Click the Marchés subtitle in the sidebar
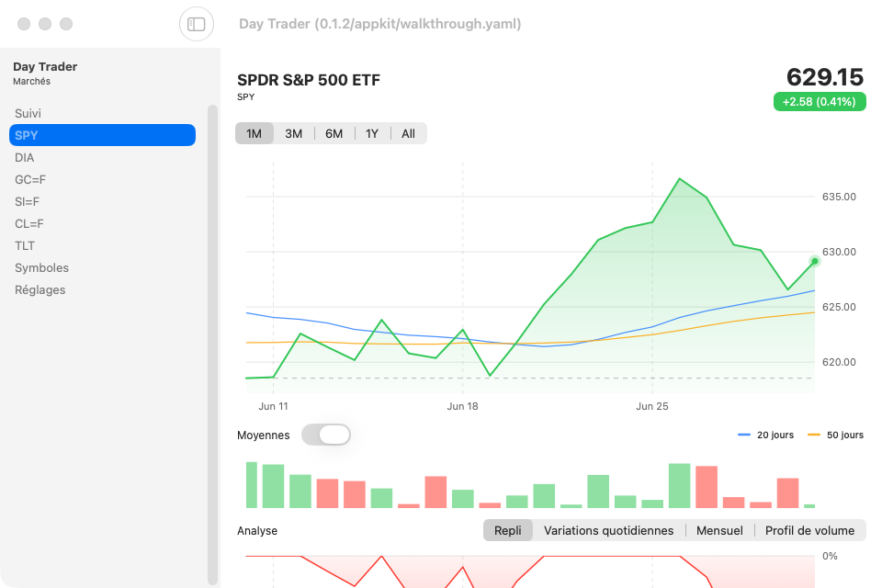This screenshot has height=588, width=882. point(31,82)
